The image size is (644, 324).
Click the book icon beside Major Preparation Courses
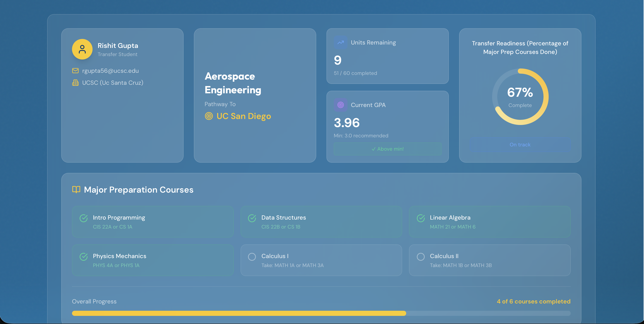coord(76,190)
